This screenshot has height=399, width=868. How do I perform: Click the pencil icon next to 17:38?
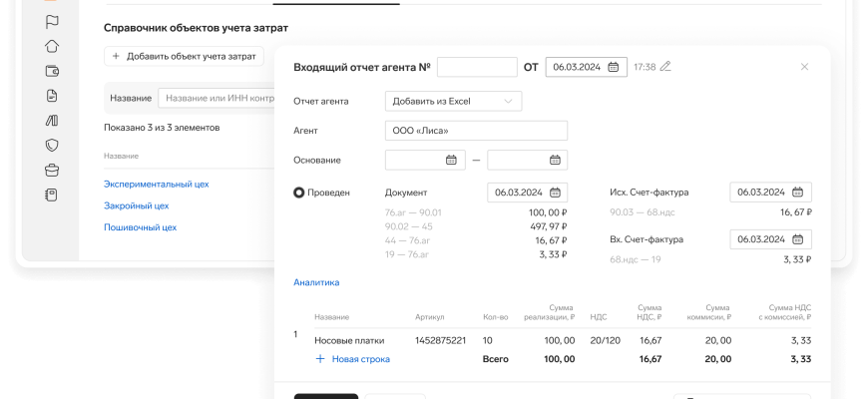665,67
